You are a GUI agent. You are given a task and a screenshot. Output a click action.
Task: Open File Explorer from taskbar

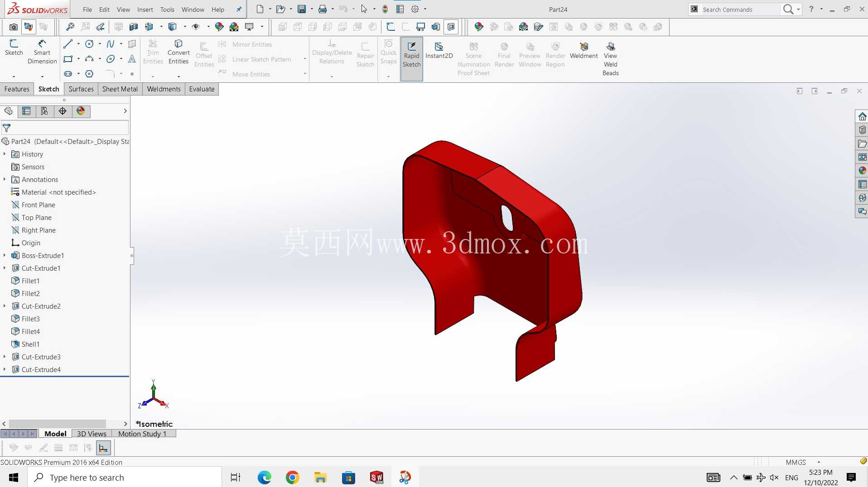[x=321, y=477]
